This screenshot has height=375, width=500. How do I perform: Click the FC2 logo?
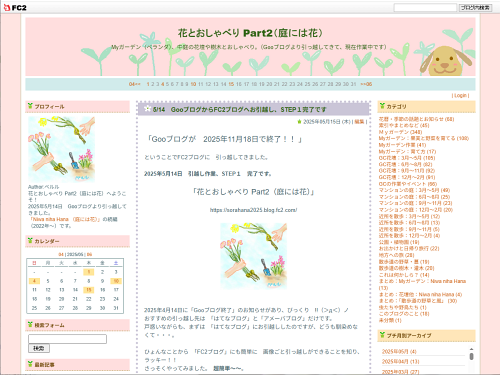point(15,7)
